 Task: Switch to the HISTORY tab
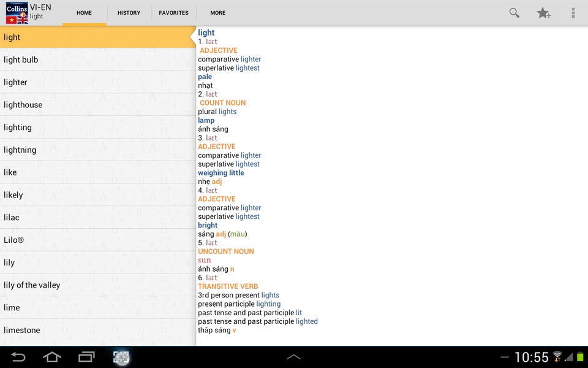[x=129, y=13]
